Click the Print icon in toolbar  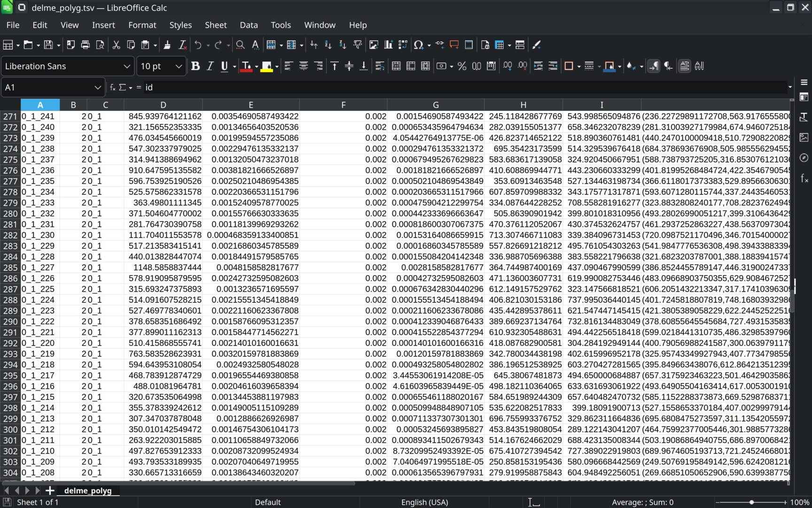(x=85, y=45)
